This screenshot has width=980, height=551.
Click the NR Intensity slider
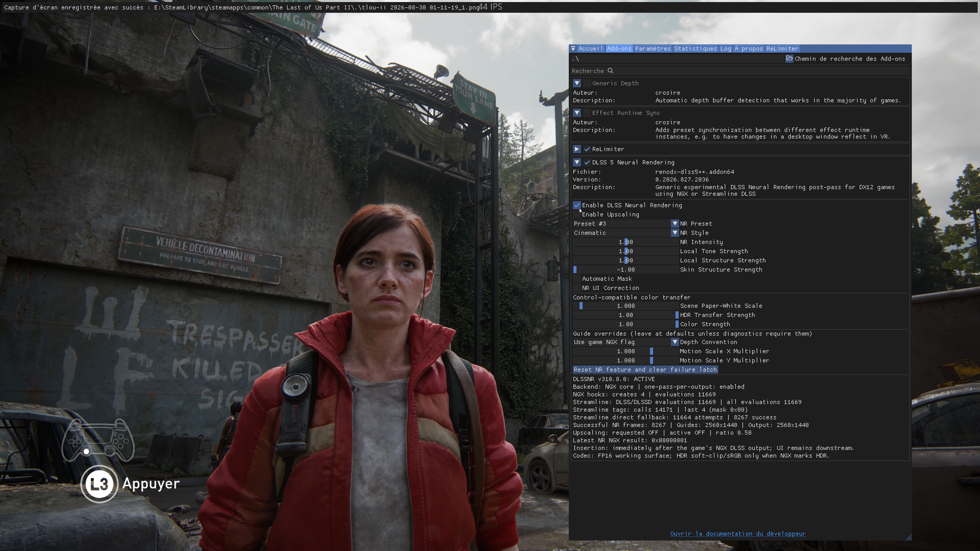626,242
